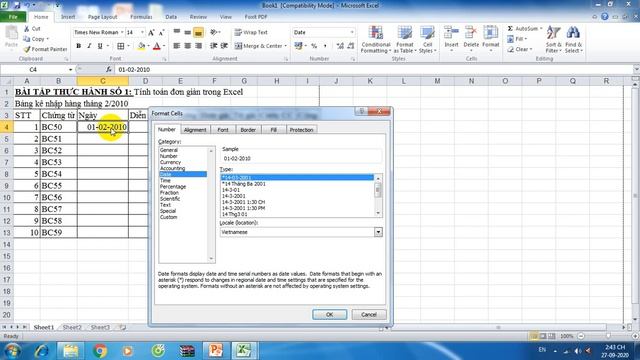
Task: Open Cell Styles gallery
Action: (427, 40)
